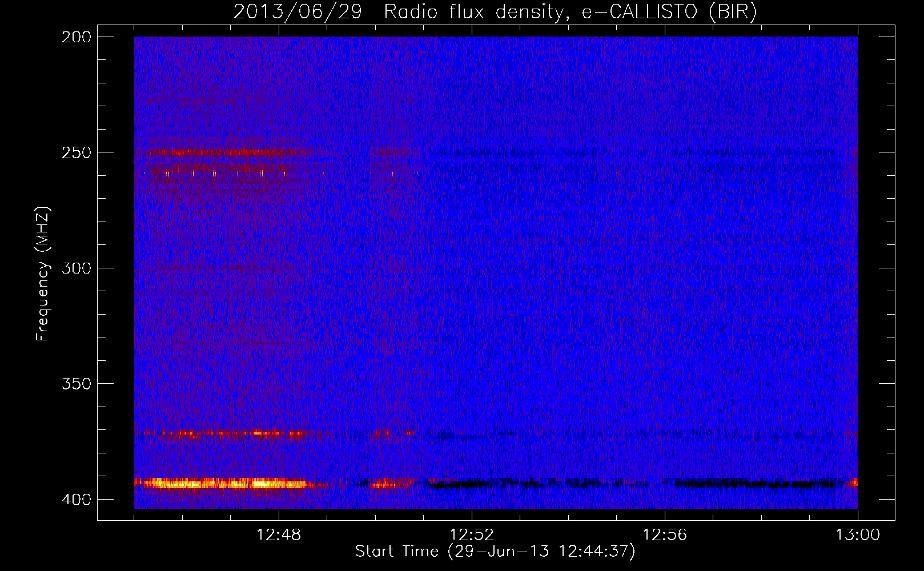Image resolution: width=924 pixels, height=571 pixels.
Task: Click the 250 frequency tick label
Action: [77, 152]
